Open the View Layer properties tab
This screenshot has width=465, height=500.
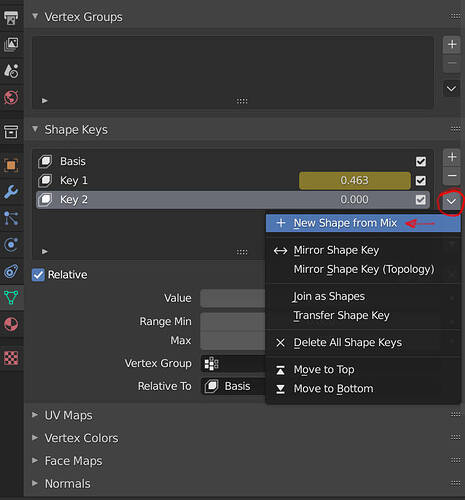11,44
